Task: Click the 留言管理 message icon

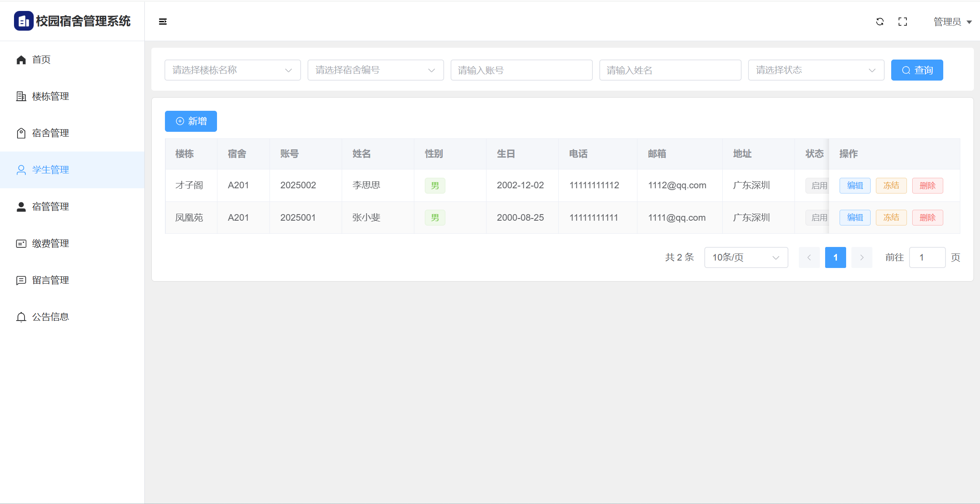Action: click(21, 280)
